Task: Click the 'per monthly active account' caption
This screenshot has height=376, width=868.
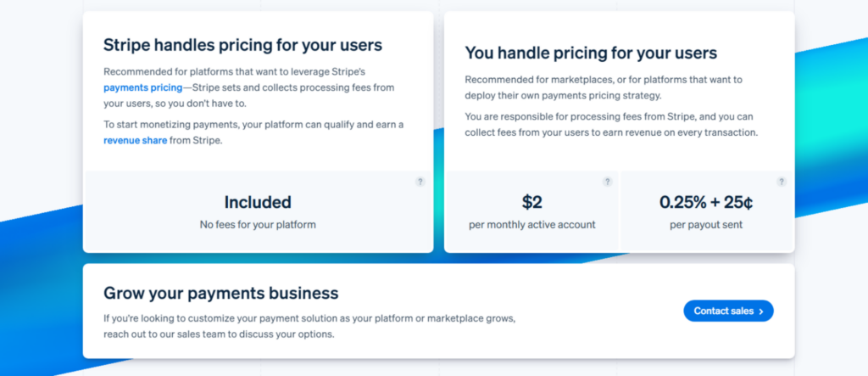Action: click(x=531, y=224)
